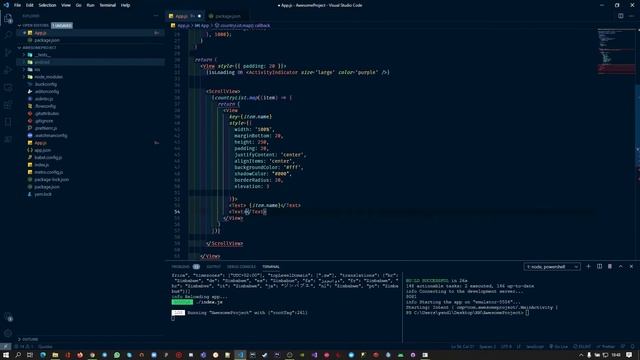640x360 pixels.
Task: Click the 1 UNSAVED badge
Action: coord(62,25)
